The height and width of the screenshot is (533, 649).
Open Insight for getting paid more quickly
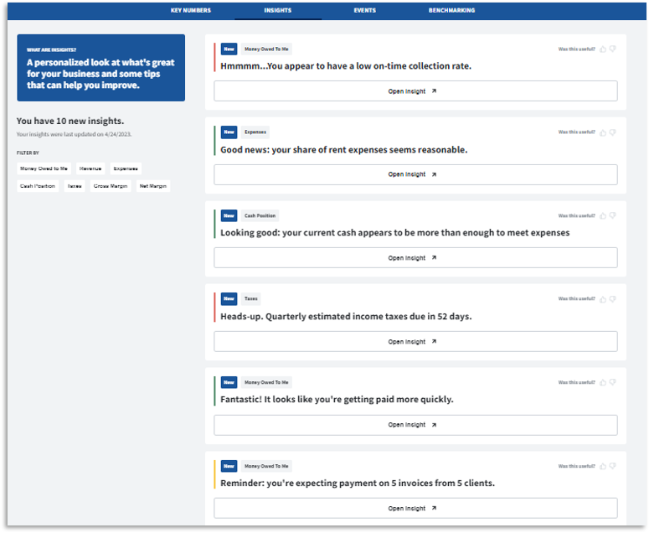(x=416, y=425)
